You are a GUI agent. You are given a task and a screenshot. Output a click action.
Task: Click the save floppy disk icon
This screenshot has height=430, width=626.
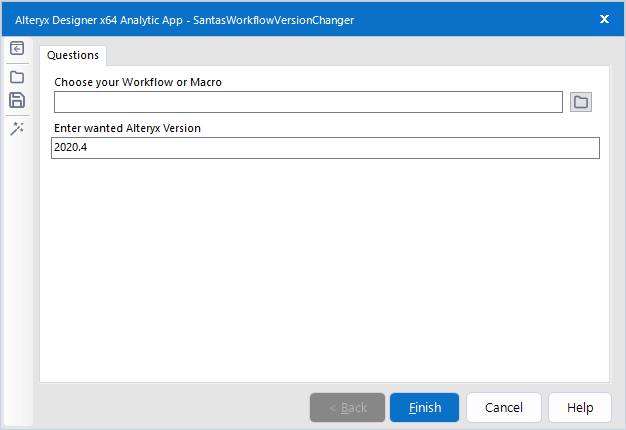click(x=17, y=100)
